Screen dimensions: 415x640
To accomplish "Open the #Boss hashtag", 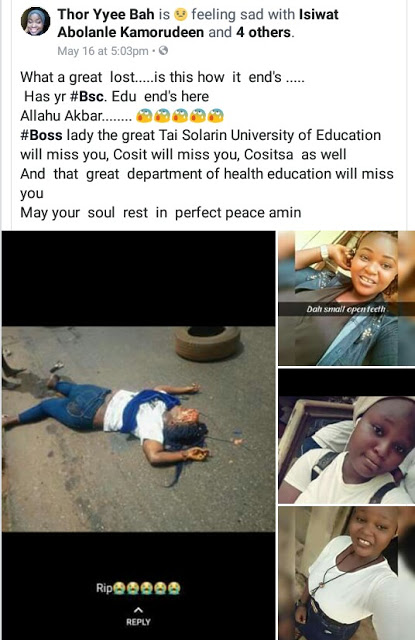I will tap(42, 135).
